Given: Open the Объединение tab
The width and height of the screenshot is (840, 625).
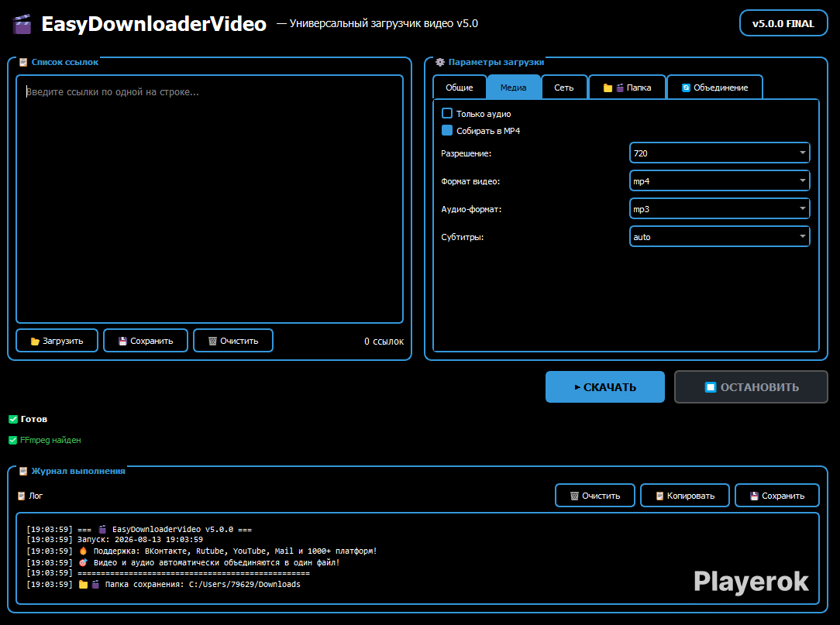Looking at the screenshot, I should coord(714,88).
